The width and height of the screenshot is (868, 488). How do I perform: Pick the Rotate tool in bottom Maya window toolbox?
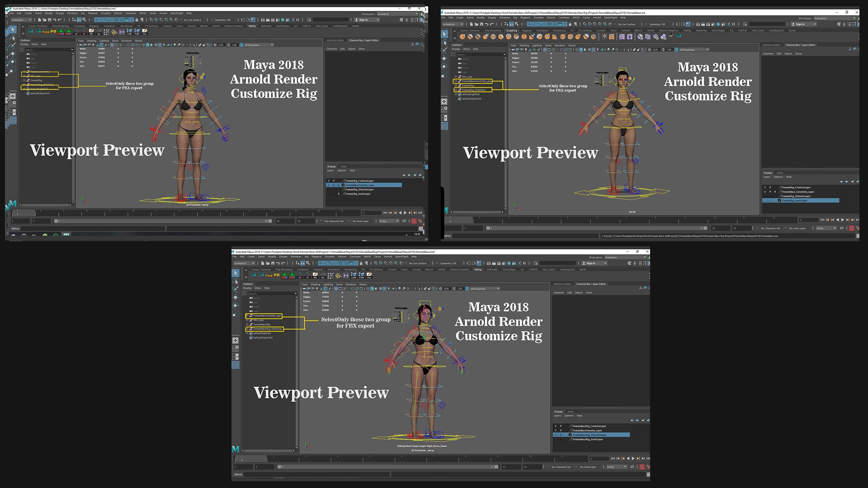(236, 305)
